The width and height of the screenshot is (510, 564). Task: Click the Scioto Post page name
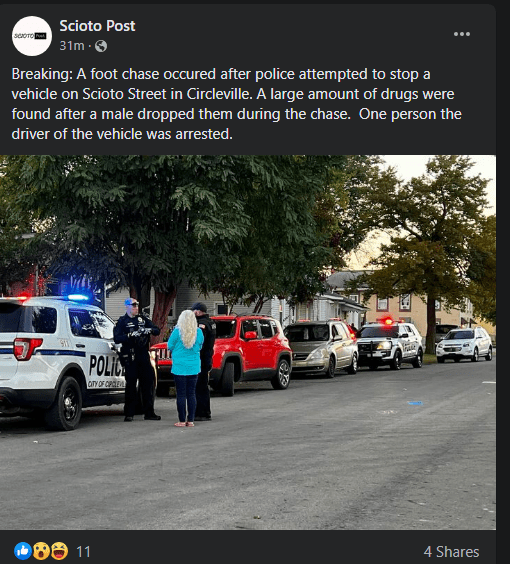coord(97,26)
